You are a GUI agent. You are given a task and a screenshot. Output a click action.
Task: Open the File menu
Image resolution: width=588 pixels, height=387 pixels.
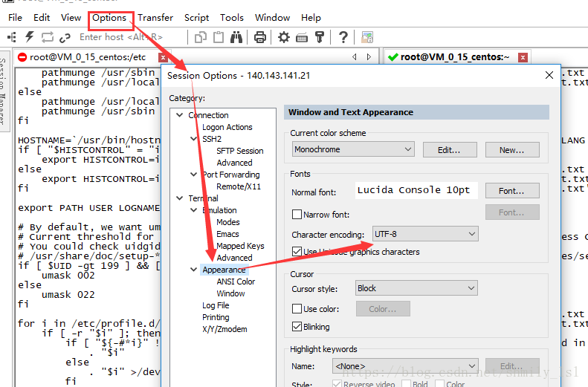15,18
